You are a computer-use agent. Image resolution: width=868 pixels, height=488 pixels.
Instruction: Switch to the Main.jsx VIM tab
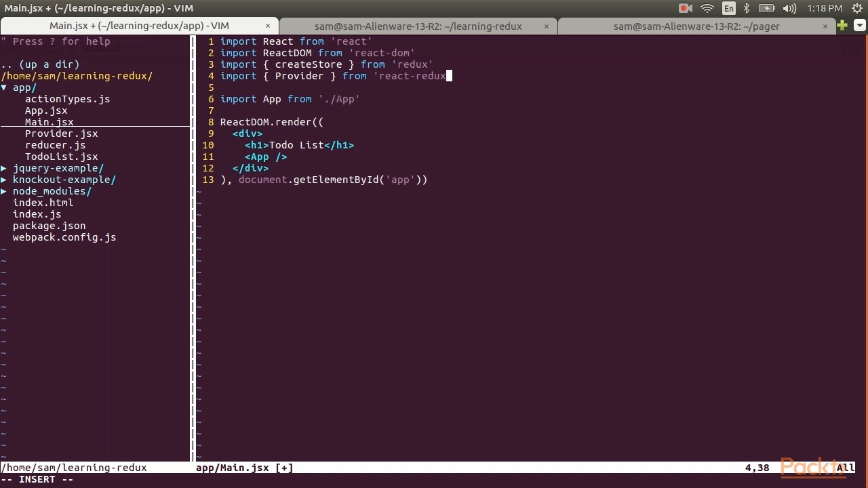(x=139, y=26)
